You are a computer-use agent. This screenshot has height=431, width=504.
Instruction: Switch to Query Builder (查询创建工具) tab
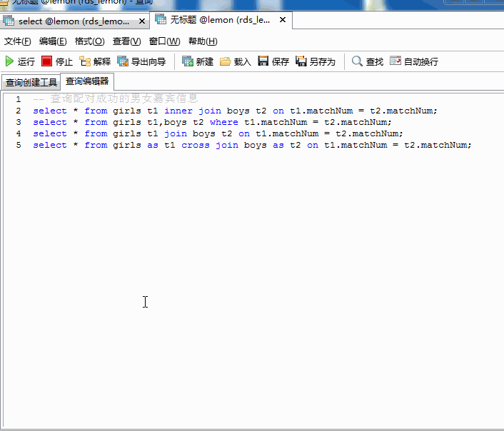coord(31,82)
